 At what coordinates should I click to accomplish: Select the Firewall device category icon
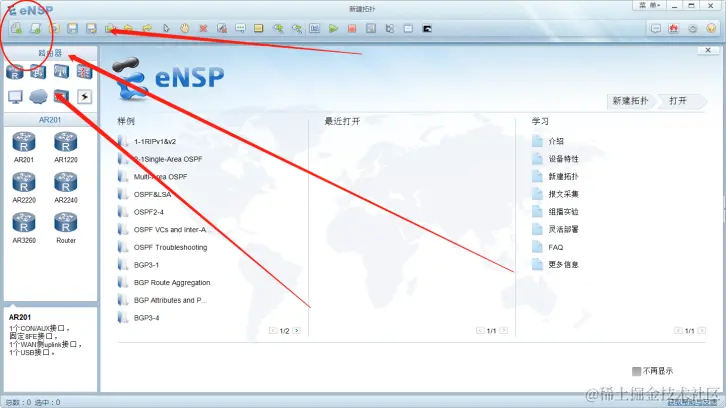pyautogui.click(x=84, y=72)
